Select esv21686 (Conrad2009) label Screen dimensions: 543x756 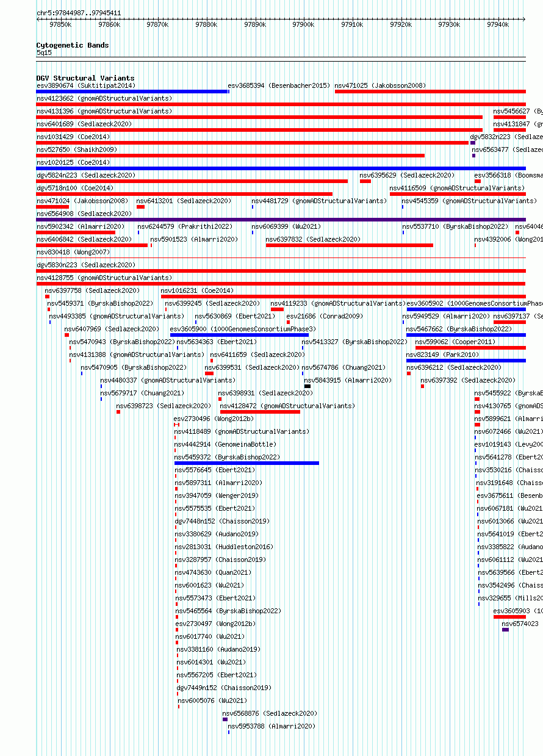pos(325,316)
